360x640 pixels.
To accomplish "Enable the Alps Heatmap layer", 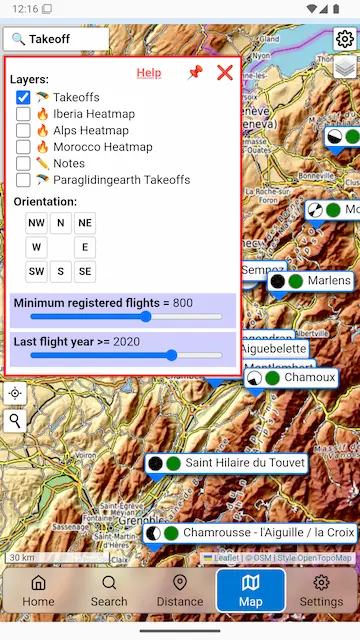I will coord(23,130).
